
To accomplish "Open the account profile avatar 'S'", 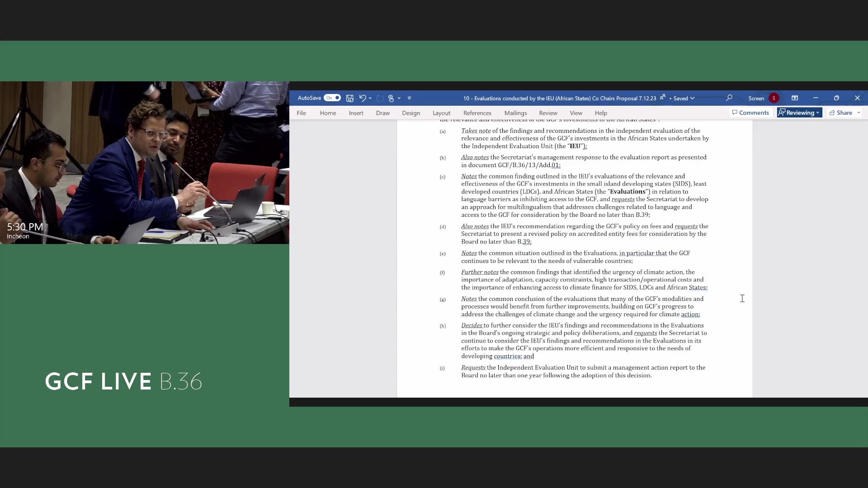I will [x=774, y=98].
